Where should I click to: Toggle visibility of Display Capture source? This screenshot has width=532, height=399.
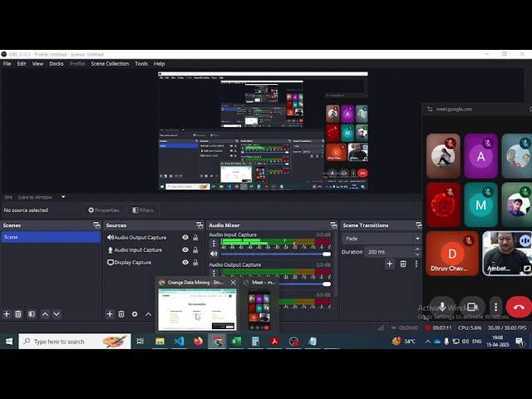185,263
